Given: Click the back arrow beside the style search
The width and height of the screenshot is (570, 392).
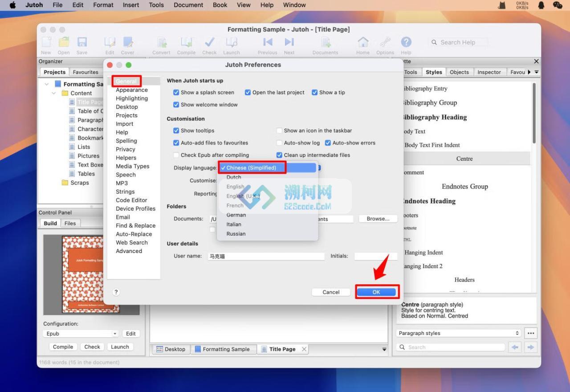Looking at the screenshot, I should [515, 347].
